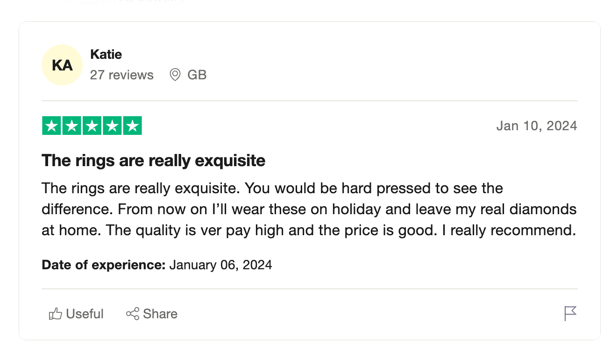The image size is (610, 364).
Task: Click the location pin icon beside GB
Action: (175, 75)
